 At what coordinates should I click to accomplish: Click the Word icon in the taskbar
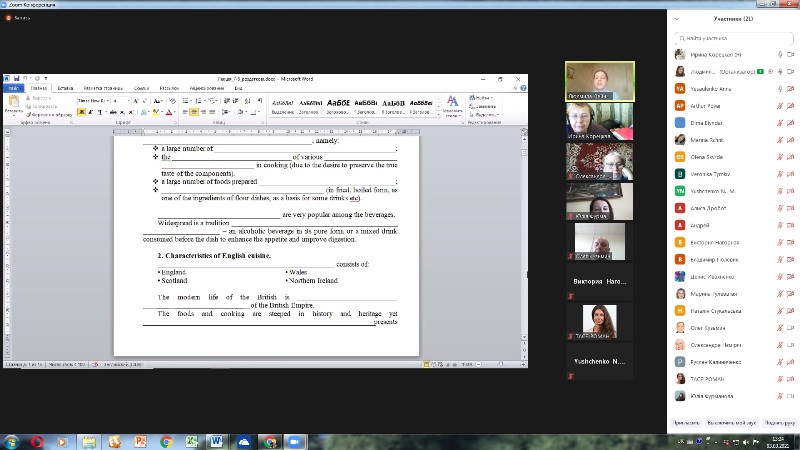pyautogui.click(x=217, y=441)
